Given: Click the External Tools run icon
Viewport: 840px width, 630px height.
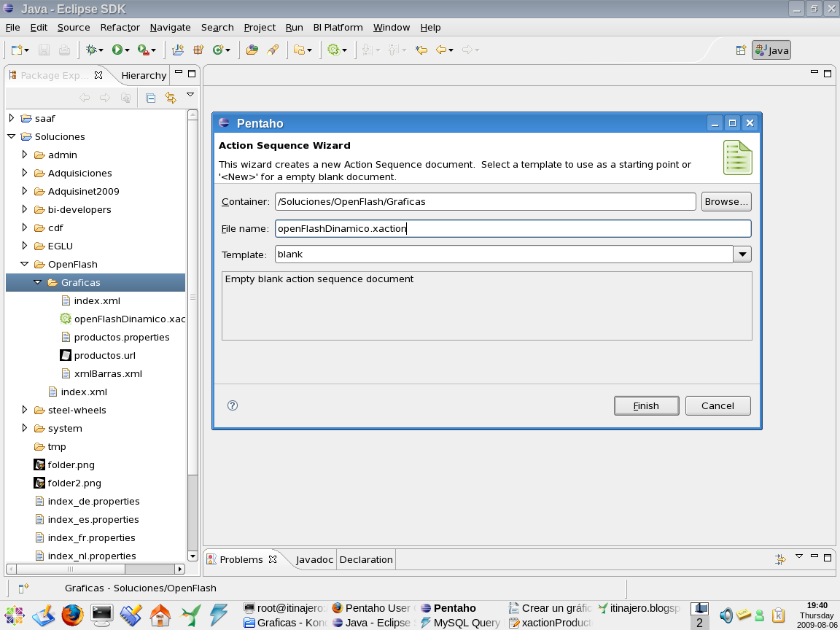Looking at the screenshot, I should (x=143, y=50).
